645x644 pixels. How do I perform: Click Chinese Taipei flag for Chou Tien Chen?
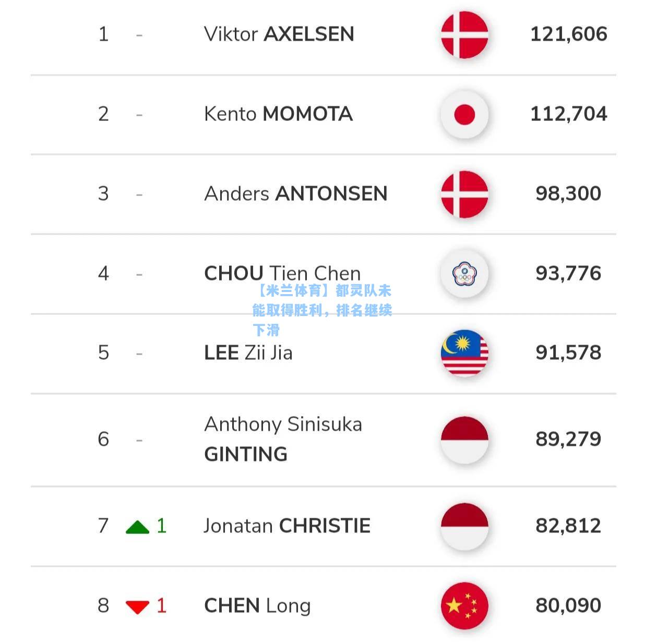coord(464,274)
